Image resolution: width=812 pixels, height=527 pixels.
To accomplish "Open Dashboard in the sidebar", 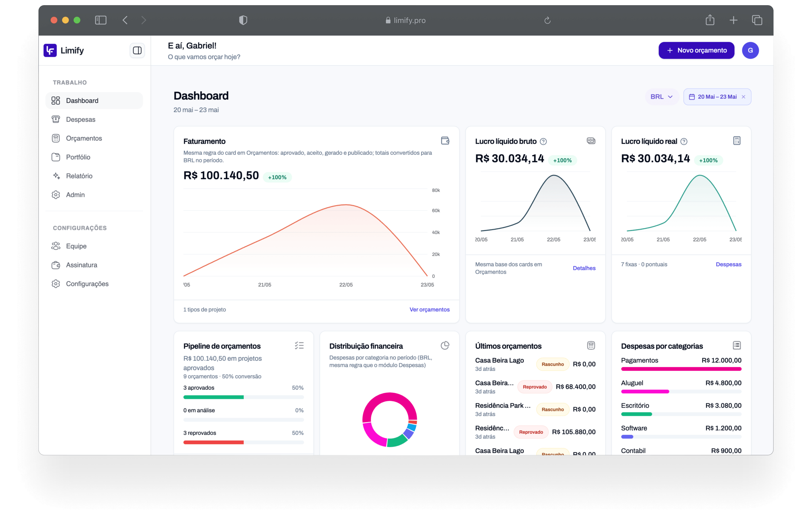I will coord(94,101).
